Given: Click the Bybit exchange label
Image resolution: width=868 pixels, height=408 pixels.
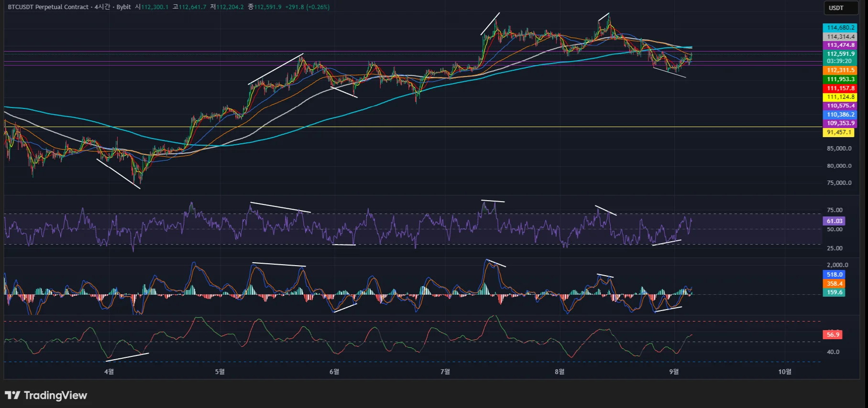Looking at the screenshot, I should [123, 7].
